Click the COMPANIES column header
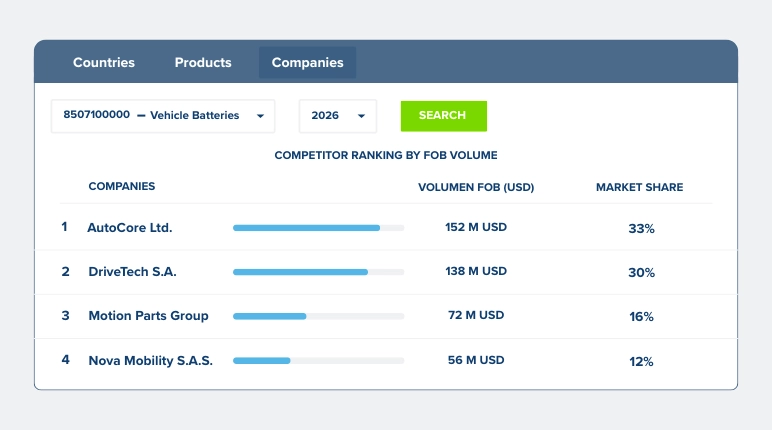Screen dimensions: 772x430 pos(122,186)
